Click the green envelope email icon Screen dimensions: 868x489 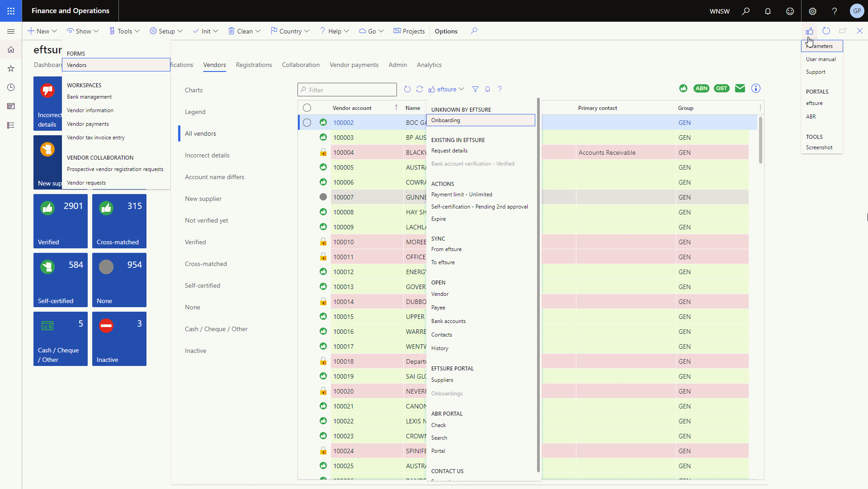740,88
